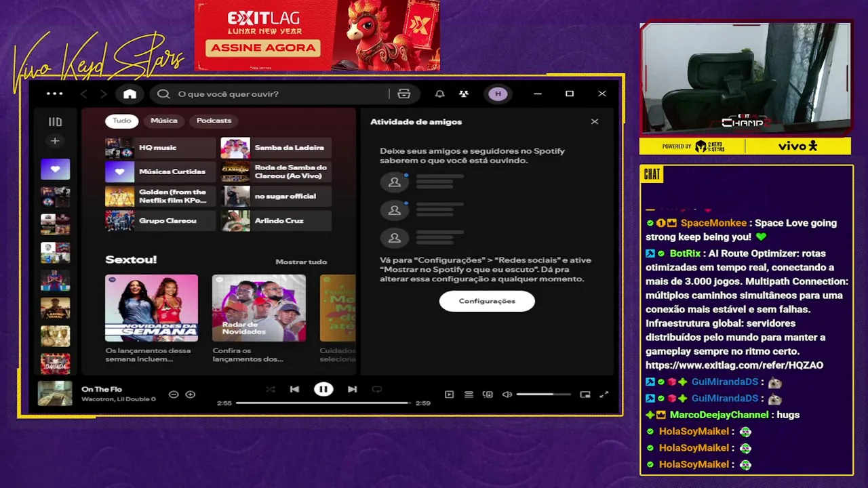This screenshot has height=488, width=868.
Task: Click MarcoDeejayChannel username in chat
Action: pyautogui.click(x=719, y=415)
